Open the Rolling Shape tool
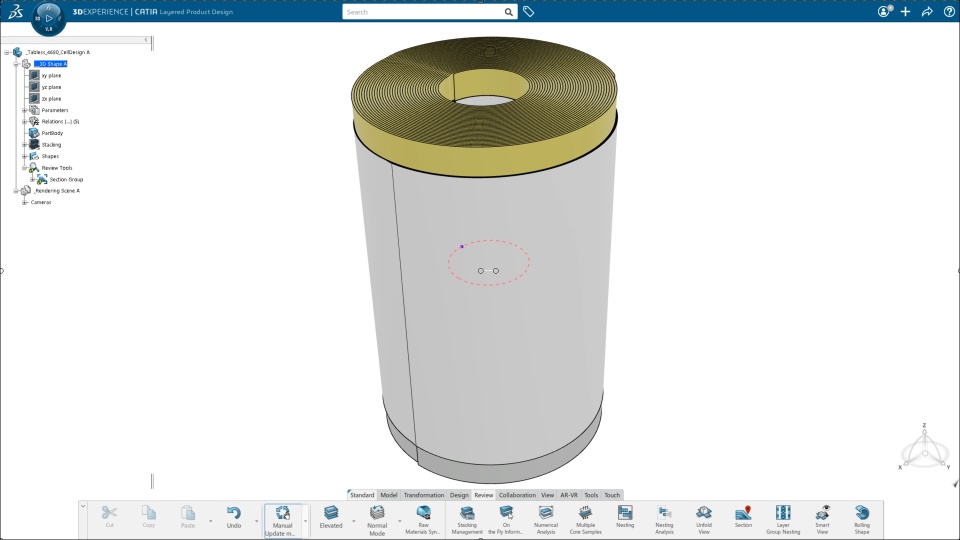 pos(862,520)
